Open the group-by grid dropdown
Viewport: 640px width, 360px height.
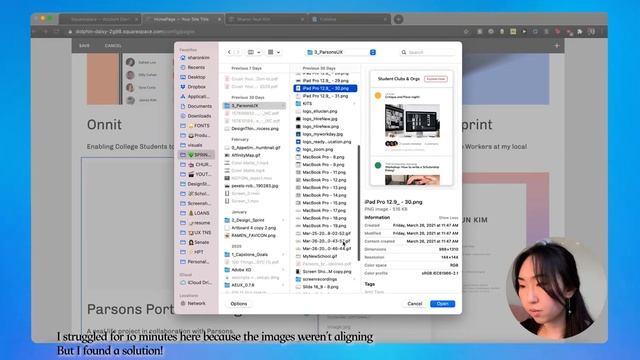pos(273,52)
